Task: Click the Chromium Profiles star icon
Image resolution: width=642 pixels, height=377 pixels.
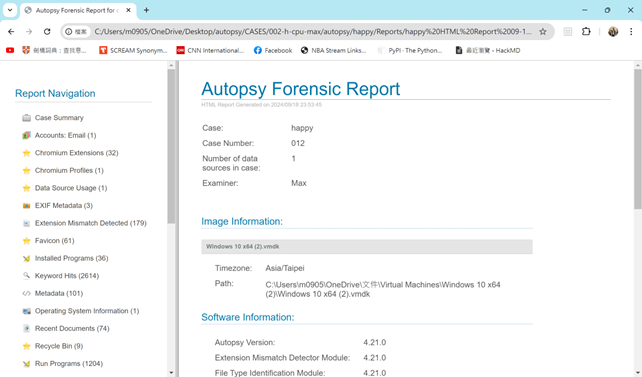Action: click(x=27, y=171)
